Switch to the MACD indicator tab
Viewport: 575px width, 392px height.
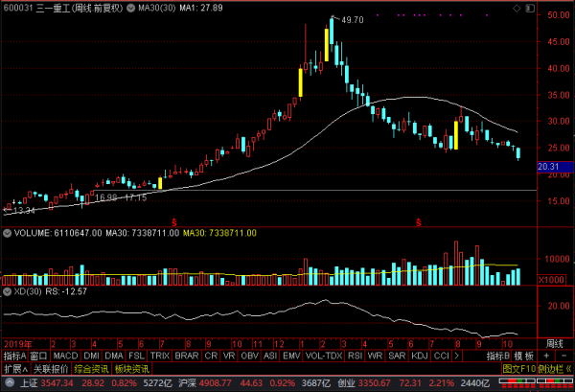click(x=64, y=355)
